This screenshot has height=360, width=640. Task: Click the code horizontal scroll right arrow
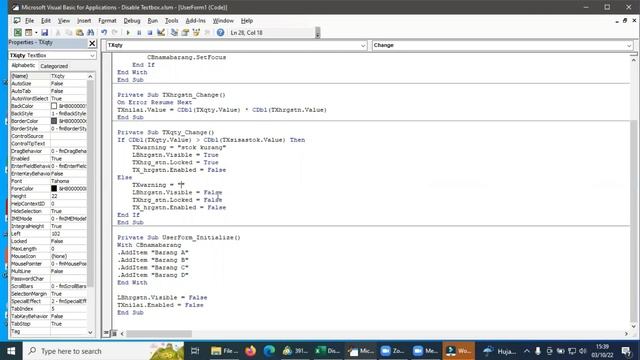point(627,334)
